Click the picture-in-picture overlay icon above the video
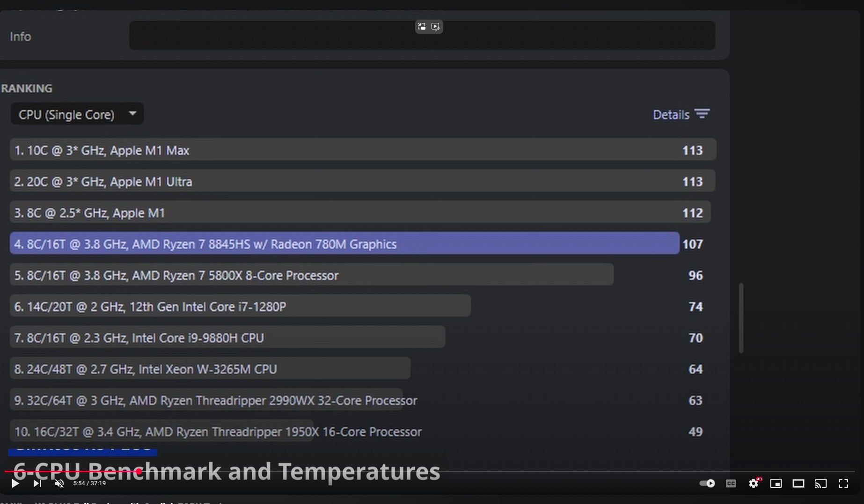The width and height of the screenshot is (864, 504). [x=422, y=27]
